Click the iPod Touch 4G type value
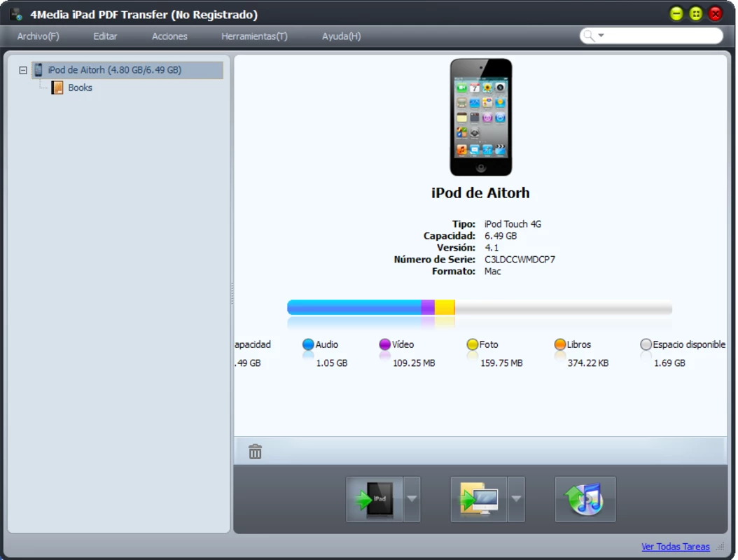The width and height of the screenshot is (738, 560). point(513,225)
